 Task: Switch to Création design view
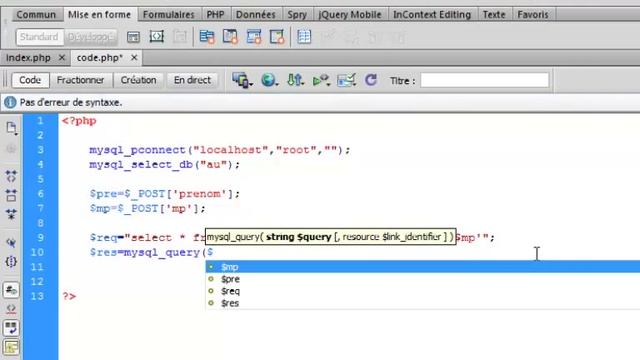pyautogui.click(x=138, y=80)
